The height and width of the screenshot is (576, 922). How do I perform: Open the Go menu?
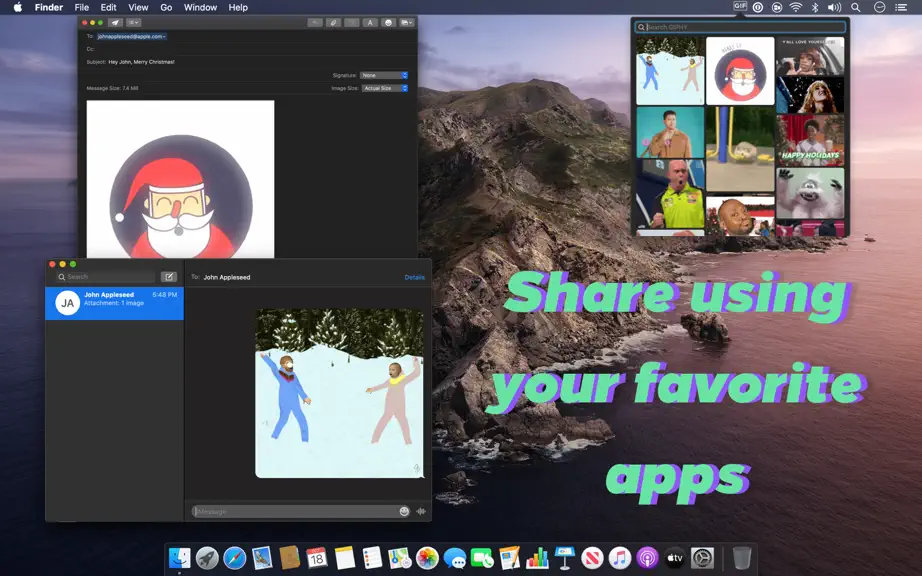166,8
